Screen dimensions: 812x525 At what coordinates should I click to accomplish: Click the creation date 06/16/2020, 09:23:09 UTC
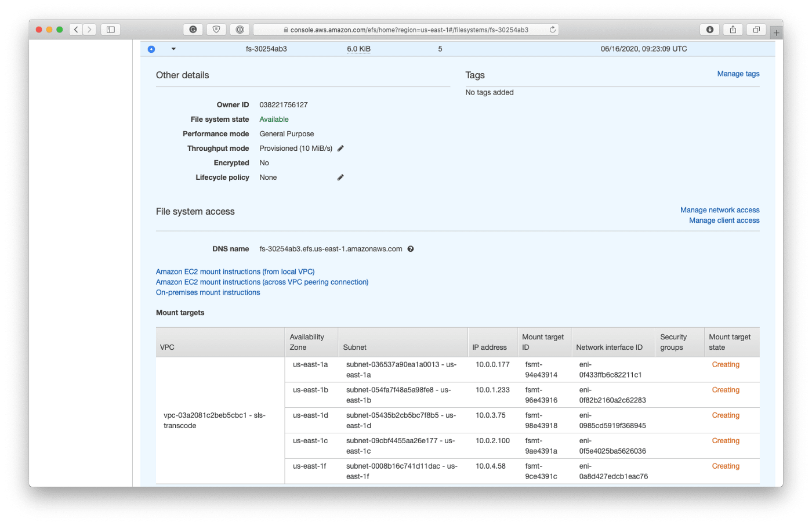[644, 49]
